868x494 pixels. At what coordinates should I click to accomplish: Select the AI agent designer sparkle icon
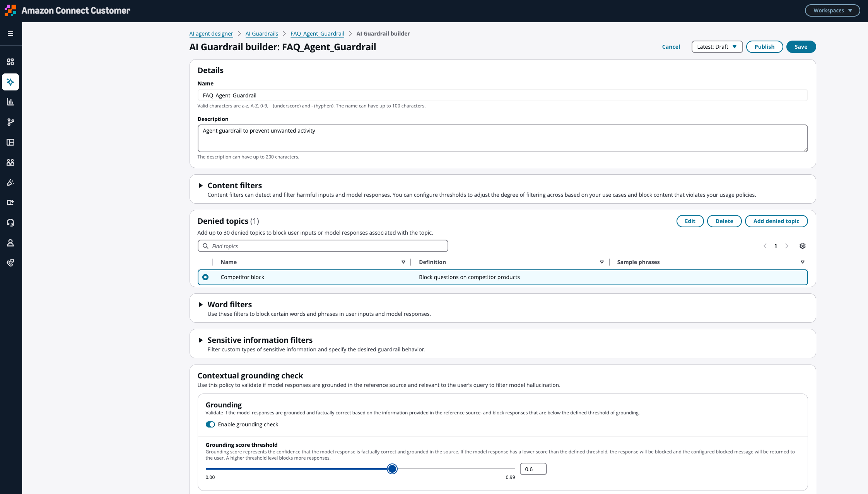(10, 82)
